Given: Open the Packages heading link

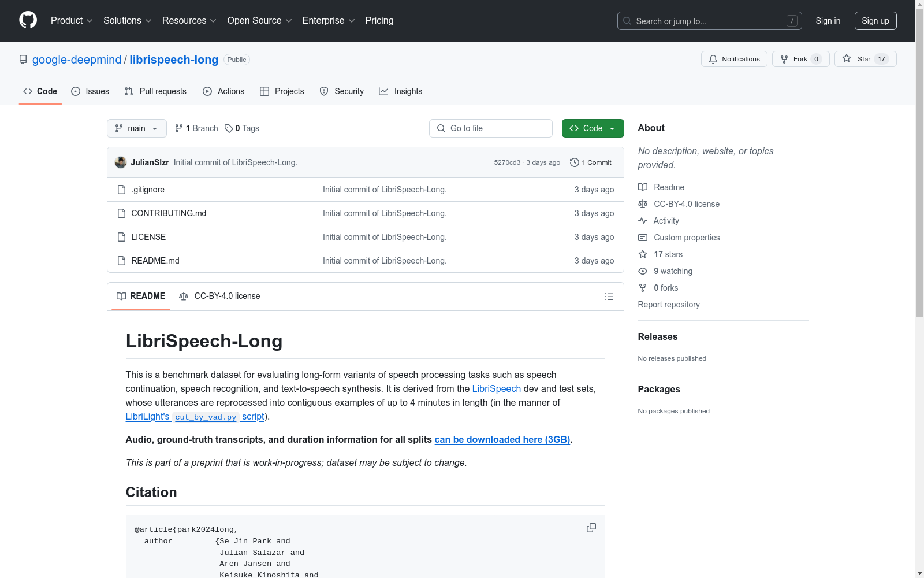Looking at the screenshot, I should (659, 389).
